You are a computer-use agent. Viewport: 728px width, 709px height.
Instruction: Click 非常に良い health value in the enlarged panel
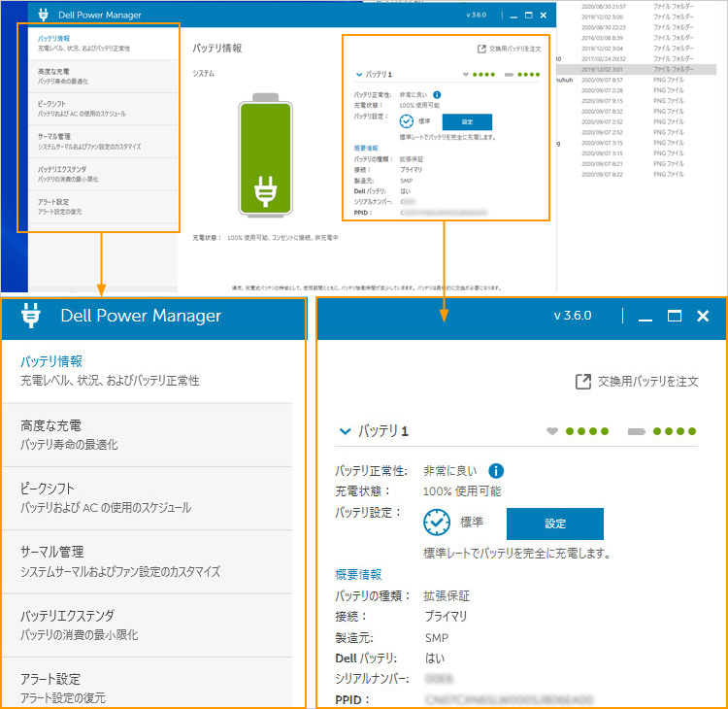tap(449, 471)
